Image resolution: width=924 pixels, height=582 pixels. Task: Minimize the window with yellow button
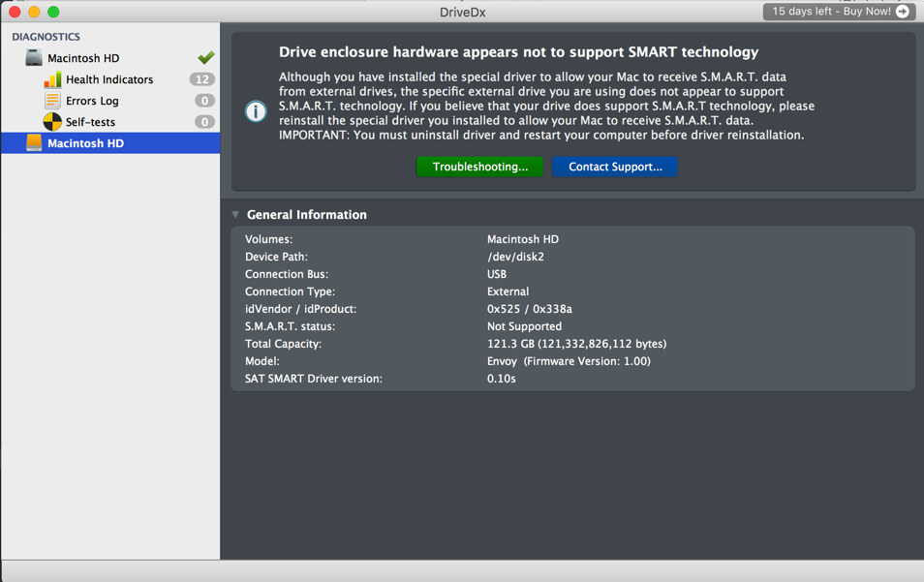tap(34, 12)
